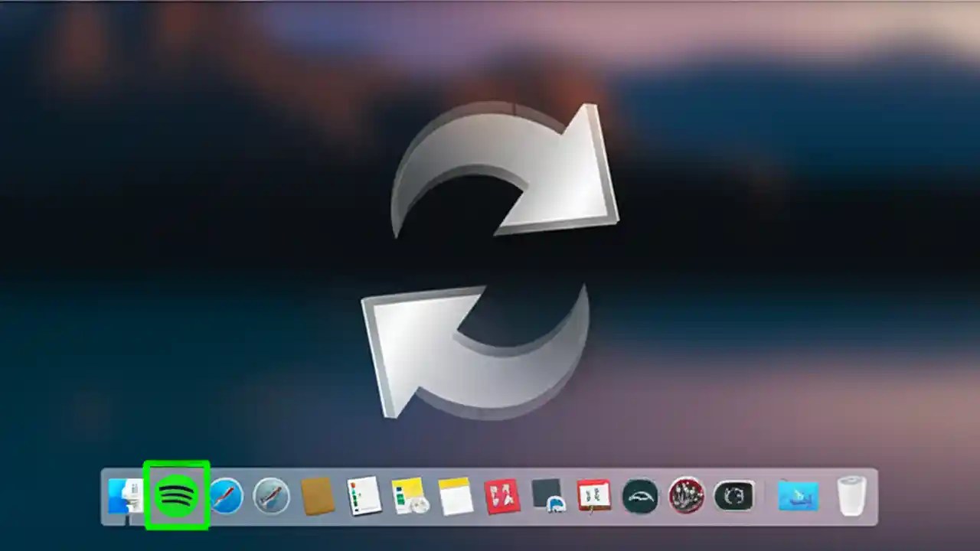Open the dark red circular badge app
This screenshot has width=980, height=551.
pyautogui.click(x=686, y=496)
